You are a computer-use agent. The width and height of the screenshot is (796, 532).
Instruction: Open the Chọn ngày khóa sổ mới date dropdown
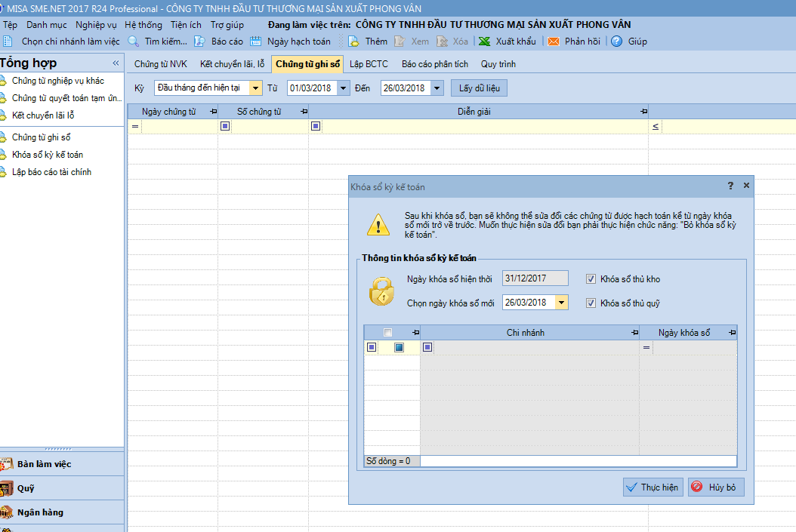tap(561, 303)
